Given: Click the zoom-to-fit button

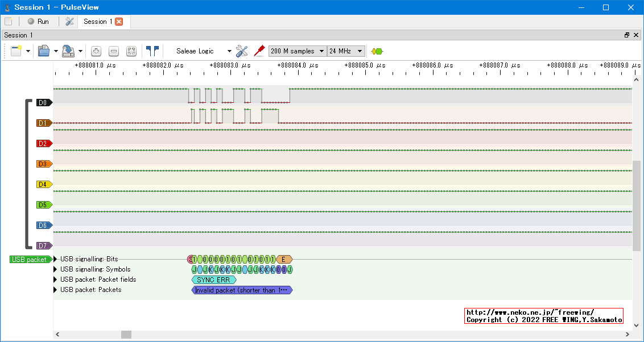Looking at the screenshot, I should click(x=131, y=51).
